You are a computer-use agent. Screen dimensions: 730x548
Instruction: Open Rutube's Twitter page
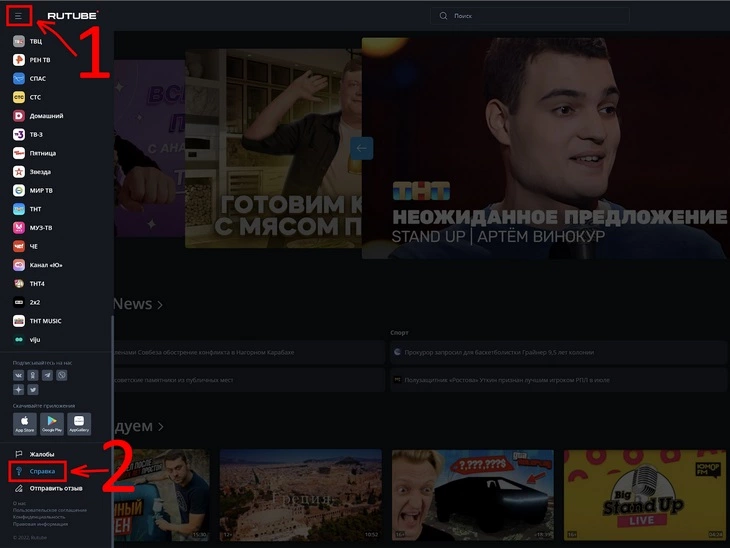point(33,389)
